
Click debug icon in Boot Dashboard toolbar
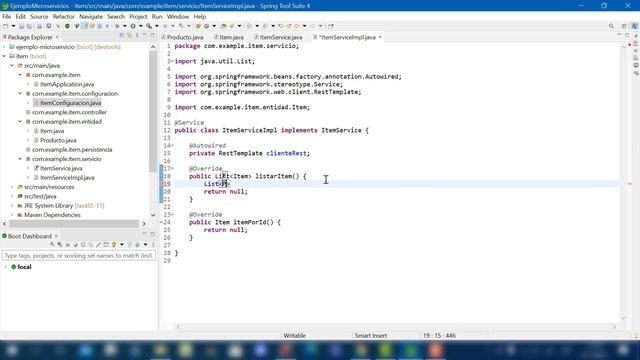click(x=60, y=244)
